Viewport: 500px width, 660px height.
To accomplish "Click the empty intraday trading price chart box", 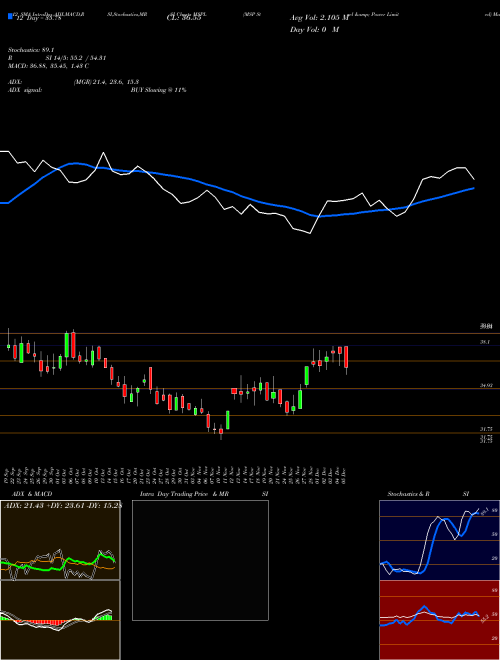I will coord(200,560).
